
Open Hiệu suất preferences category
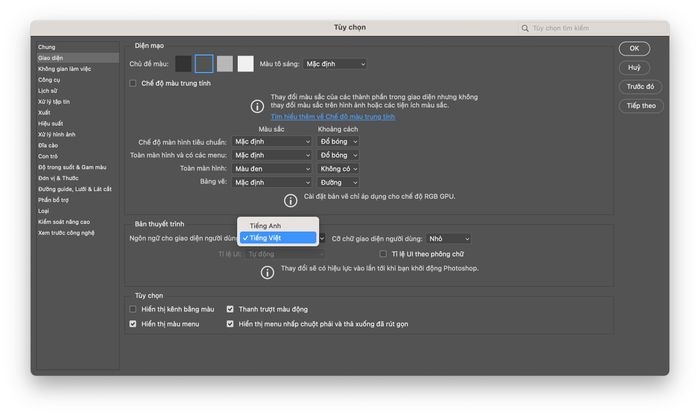pos(78,124)
